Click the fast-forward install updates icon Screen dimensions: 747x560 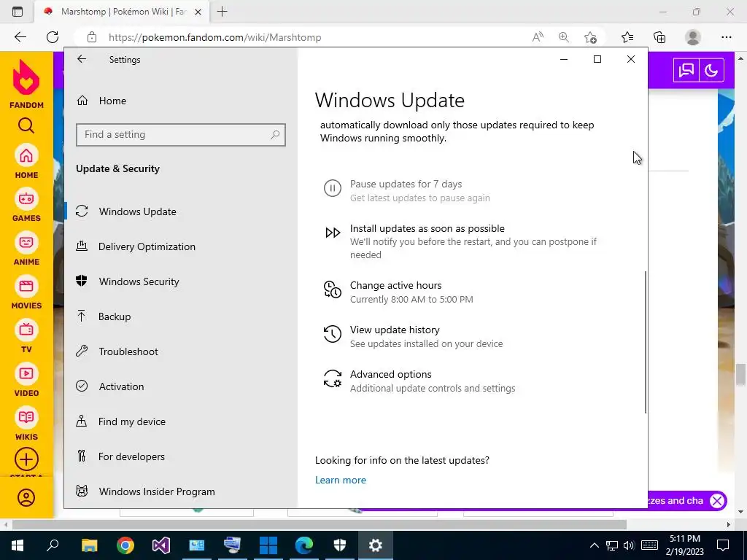[333, 233]
